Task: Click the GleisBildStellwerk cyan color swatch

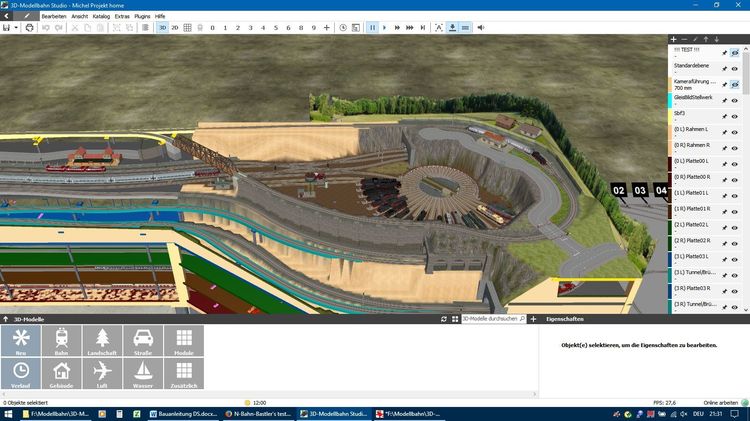Action: point(670,100)
